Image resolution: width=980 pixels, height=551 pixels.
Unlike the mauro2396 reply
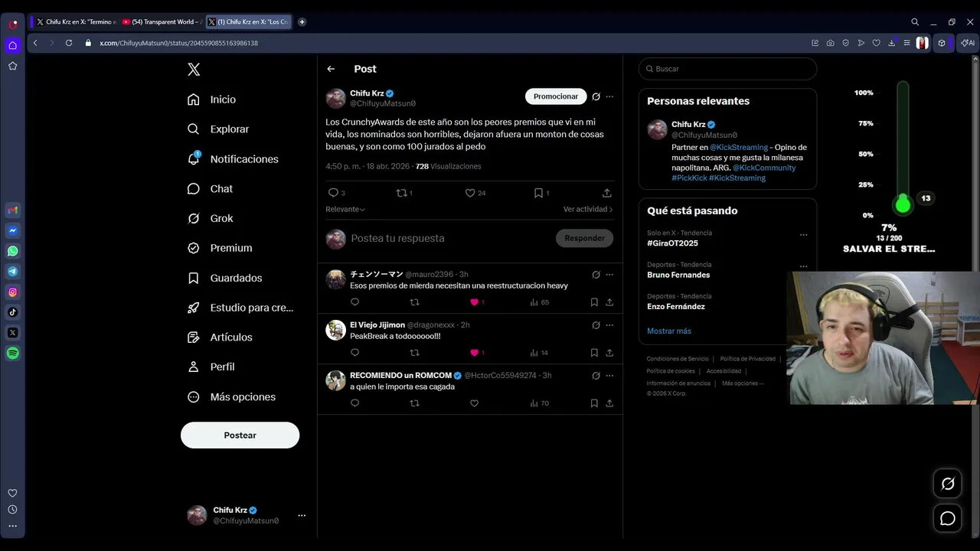tap(474, 302)
